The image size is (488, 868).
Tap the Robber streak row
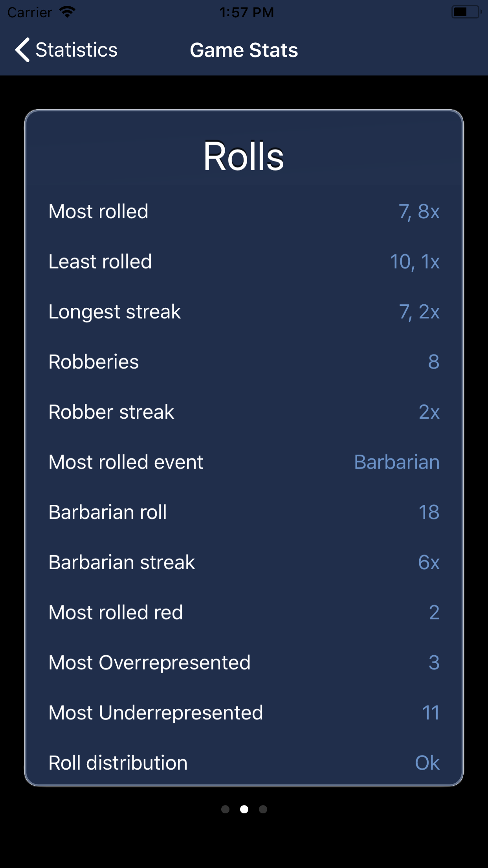[244, 412]
